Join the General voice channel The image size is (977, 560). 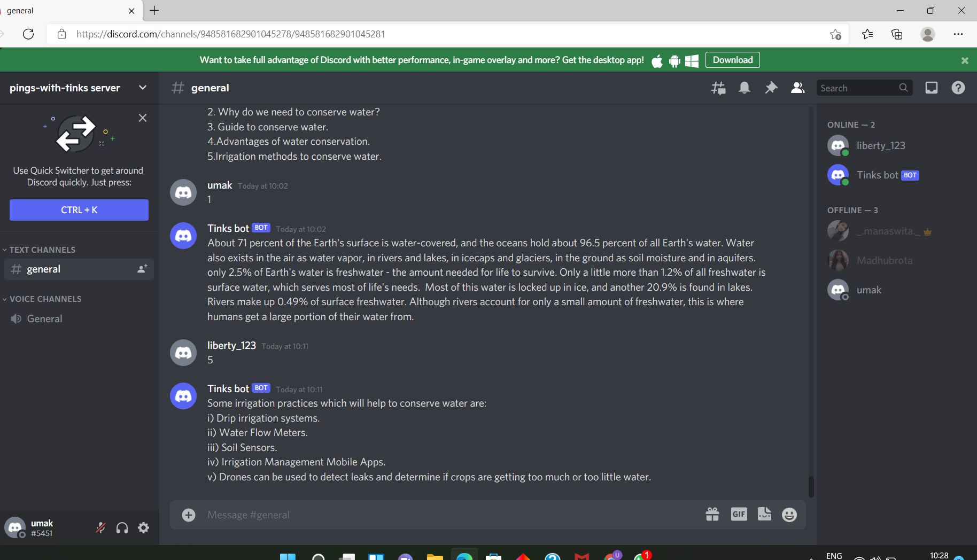(79, 318)
